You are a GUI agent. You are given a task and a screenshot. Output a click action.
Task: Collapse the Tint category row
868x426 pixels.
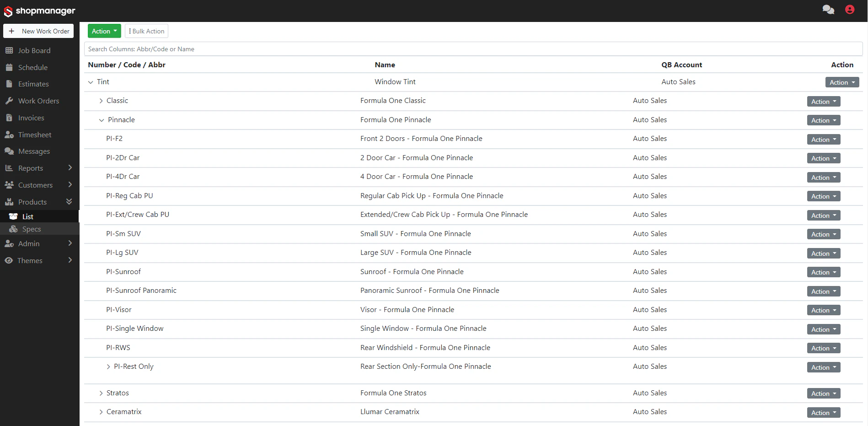pyautogui.click(x=91, y=82)
